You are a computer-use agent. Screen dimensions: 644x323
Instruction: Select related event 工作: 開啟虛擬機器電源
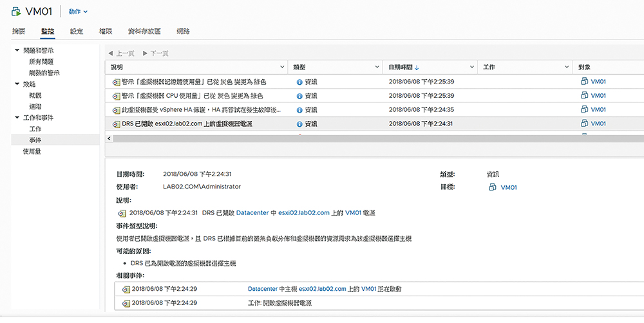point(279,303)
